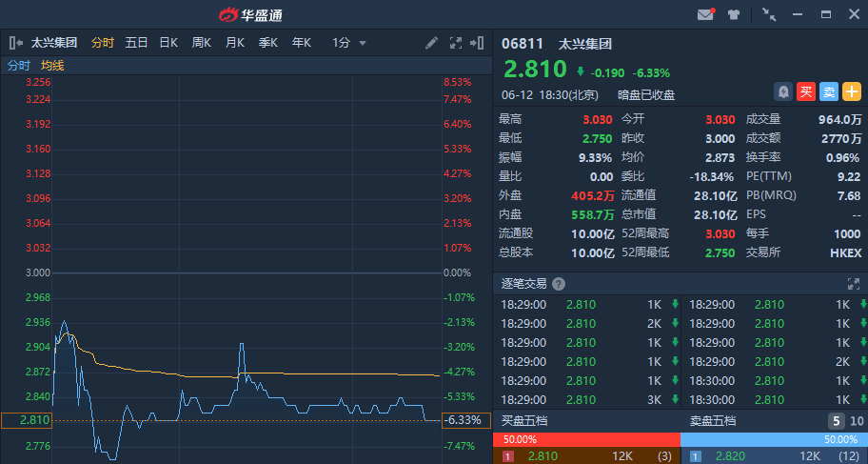
Task: Click the 成交量 value 964.0万
Action: (x=839, y=120)
